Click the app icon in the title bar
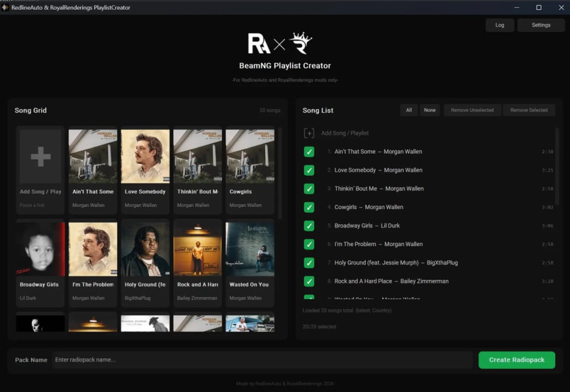 pyautogui.click(x=5, y=7)
